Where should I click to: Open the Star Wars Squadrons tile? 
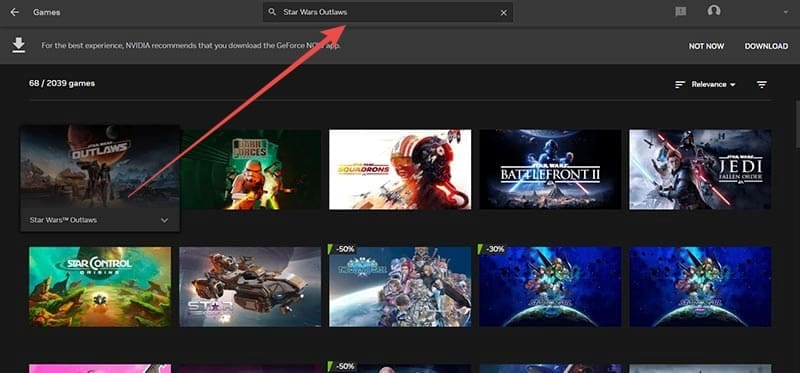tap(400, 169)
